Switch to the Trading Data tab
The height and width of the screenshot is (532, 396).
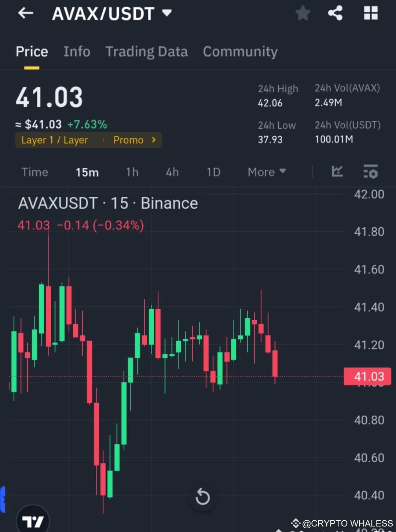[147, 52]
